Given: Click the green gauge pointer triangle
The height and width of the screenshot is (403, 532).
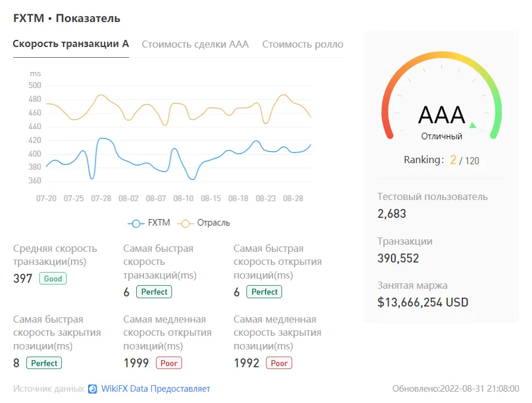Looking at the screenshot, I should point(472,125).
